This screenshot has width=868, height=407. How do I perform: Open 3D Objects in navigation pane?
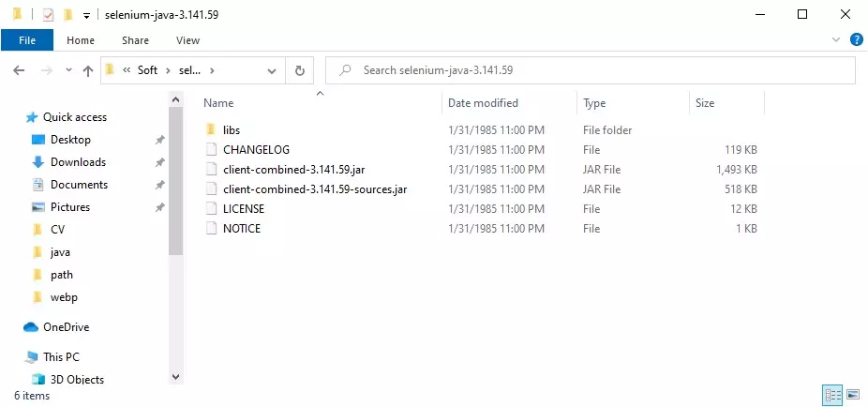pyautogui.click(x=77, y=380)
